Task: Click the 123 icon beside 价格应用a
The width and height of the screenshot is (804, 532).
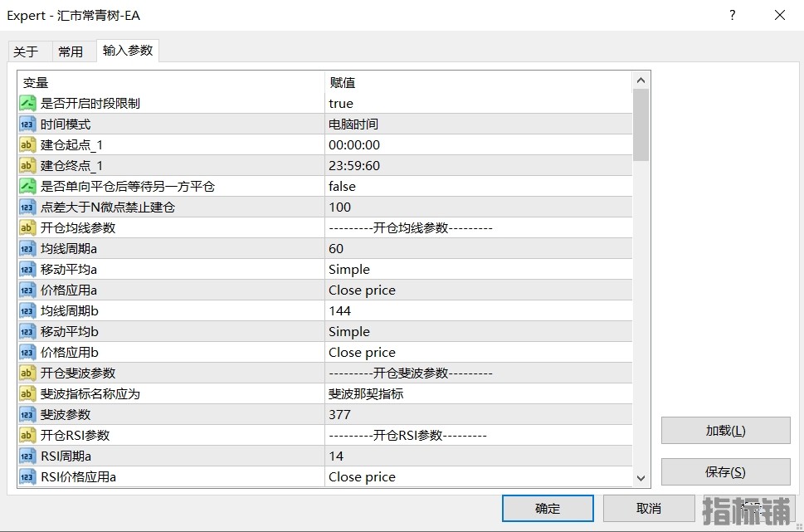Action: (27, 290)
